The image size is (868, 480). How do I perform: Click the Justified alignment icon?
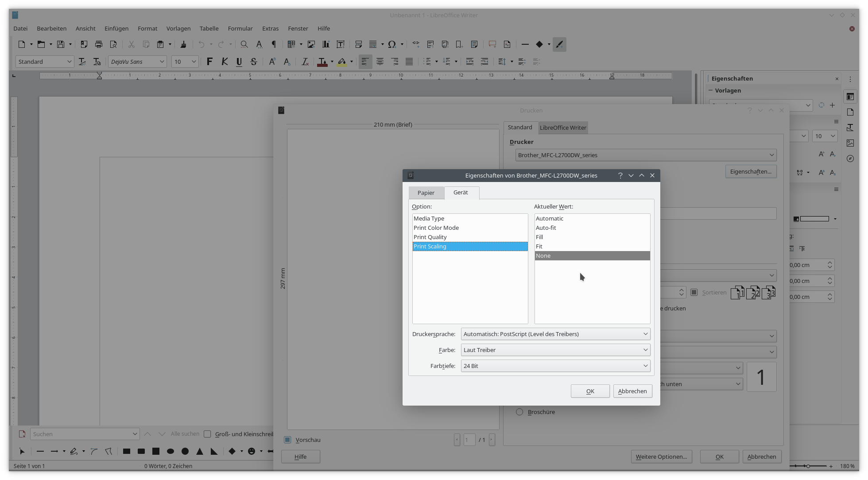pos(409,62)
